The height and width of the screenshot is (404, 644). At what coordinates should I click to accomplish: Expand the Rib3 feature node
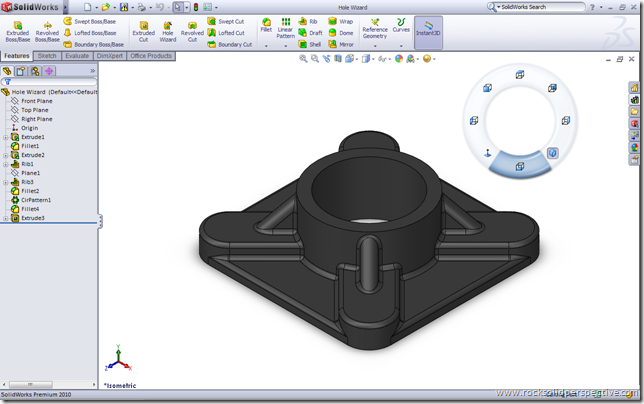tap(5, 183)
